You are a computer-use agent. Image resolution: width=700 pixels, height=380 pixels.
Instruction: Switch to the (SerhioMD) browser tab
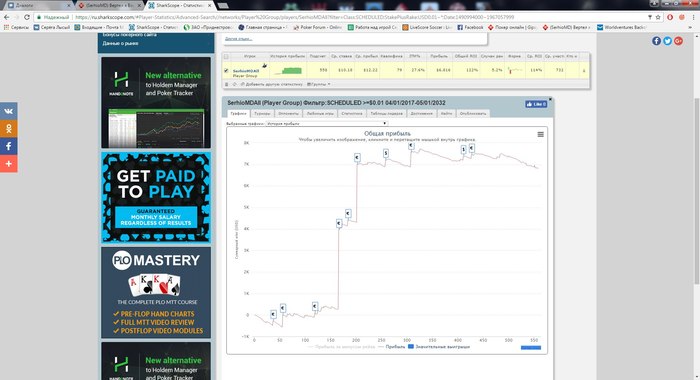coord(109,5)
